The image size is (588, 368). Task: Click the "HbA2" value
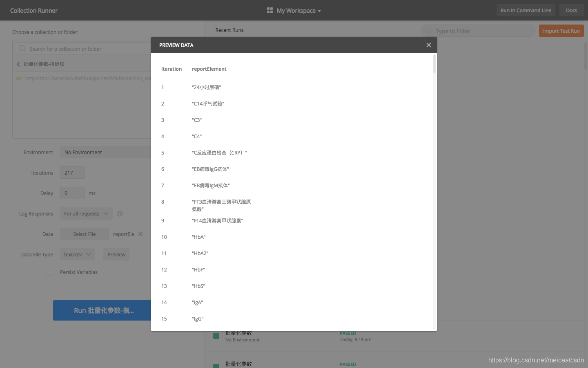point(200,253)
